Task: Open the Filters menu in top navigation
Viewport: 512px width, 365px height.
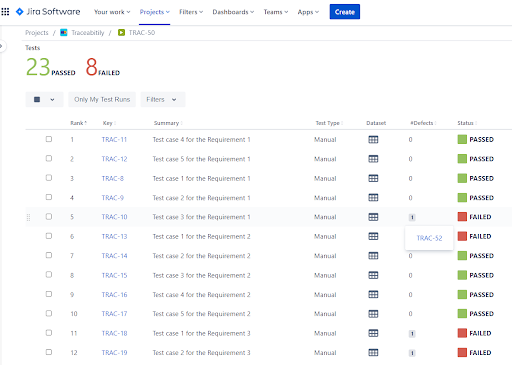Action: pos(191,12)
